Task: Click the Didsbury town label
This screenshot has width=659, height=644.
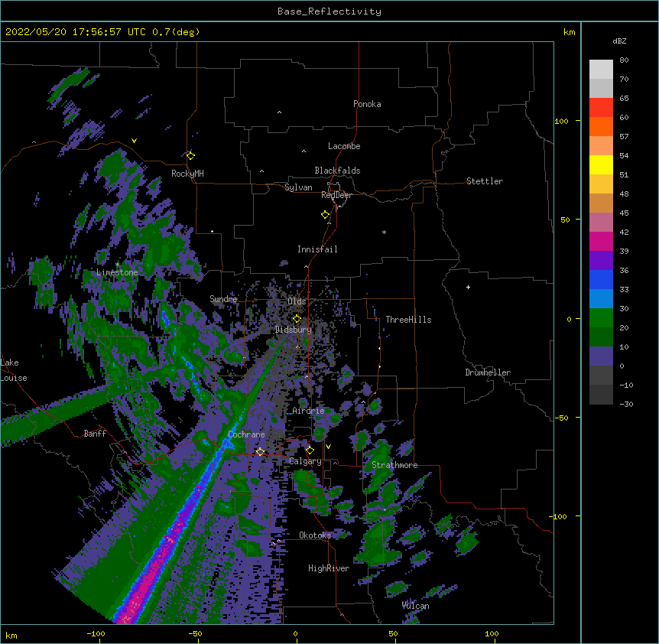Action: click(x=294, y=330)
